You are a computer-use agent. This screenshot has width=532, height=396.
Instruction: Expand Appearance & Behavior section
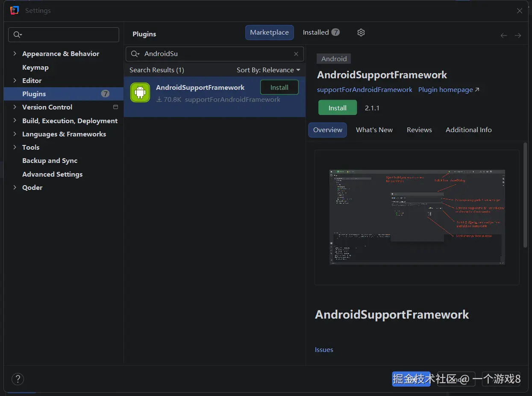(x=15, y=53)
